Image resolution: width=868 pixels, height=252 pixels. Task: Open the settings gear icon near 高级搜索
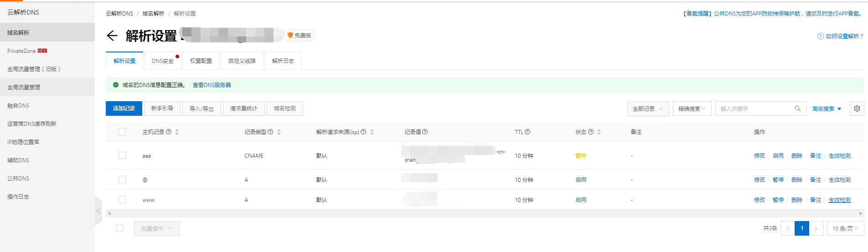857,108
